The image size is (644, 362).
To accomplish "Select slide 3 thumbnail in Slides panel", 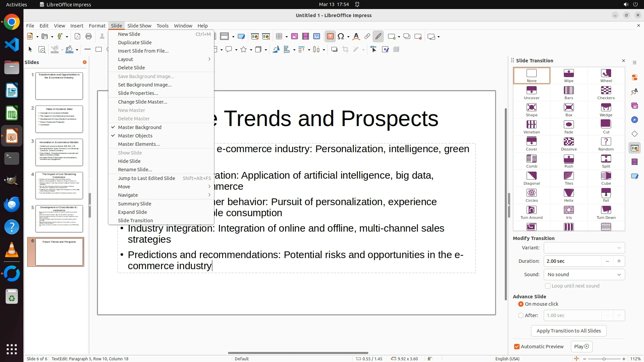I will [x=59, y=153].
